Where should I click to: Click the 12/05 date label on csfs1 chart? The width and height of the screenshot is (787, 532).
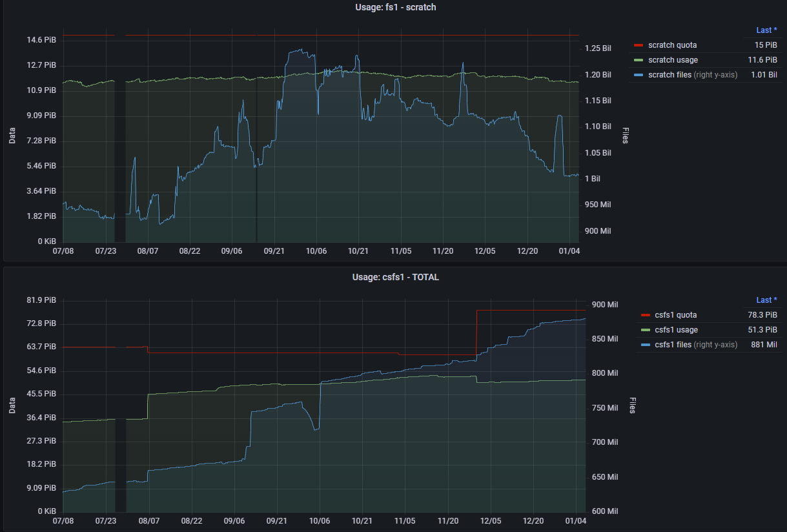pos(490,521)
